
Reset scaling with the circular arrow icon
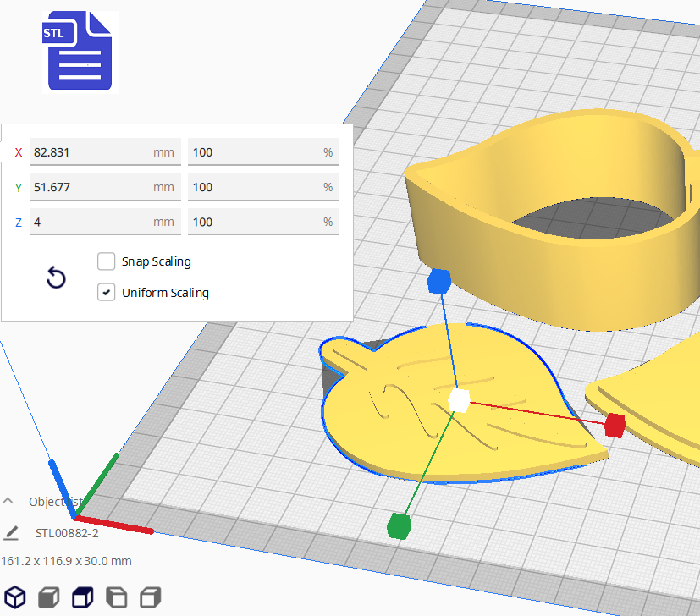pyautogui.click(x=56, y=278)
